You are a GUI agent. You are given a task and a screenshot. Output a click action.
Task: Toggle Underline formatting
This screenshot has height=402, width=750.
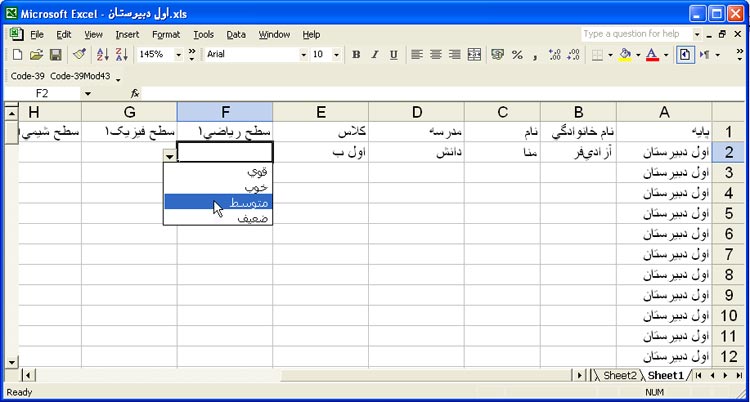(x=393, y=55)
